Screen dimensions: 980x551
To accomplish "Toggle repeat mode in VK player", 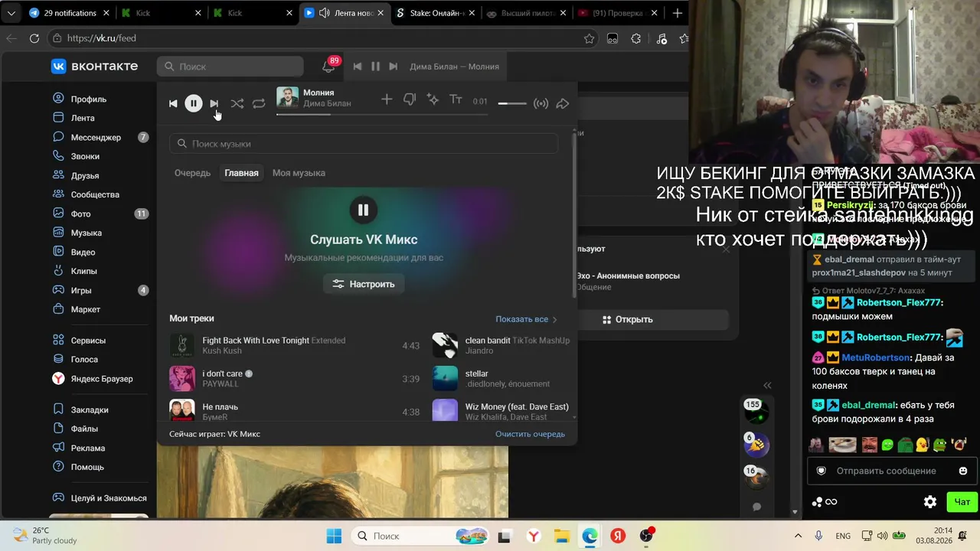I will click(259, 103).
